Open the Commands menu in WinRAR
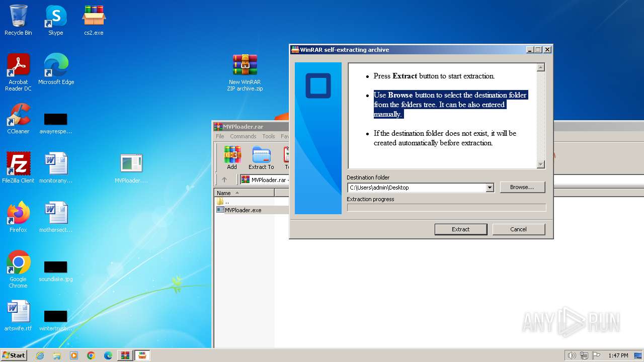 click(243, 136)
